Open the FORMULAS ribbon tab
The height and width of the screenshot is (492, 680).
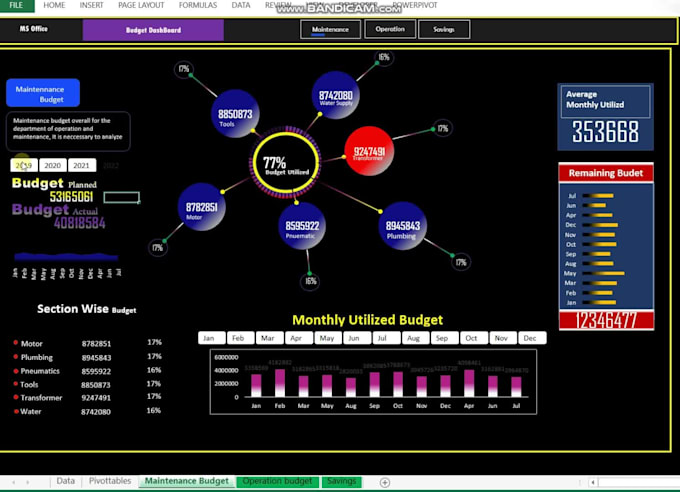198,5
